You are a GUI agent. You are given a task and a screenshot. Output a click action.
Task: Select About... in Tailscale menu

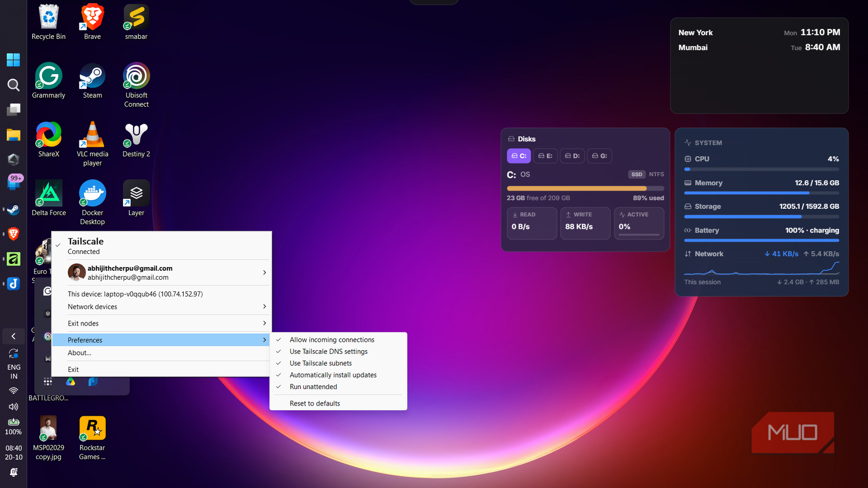[162, 353]
